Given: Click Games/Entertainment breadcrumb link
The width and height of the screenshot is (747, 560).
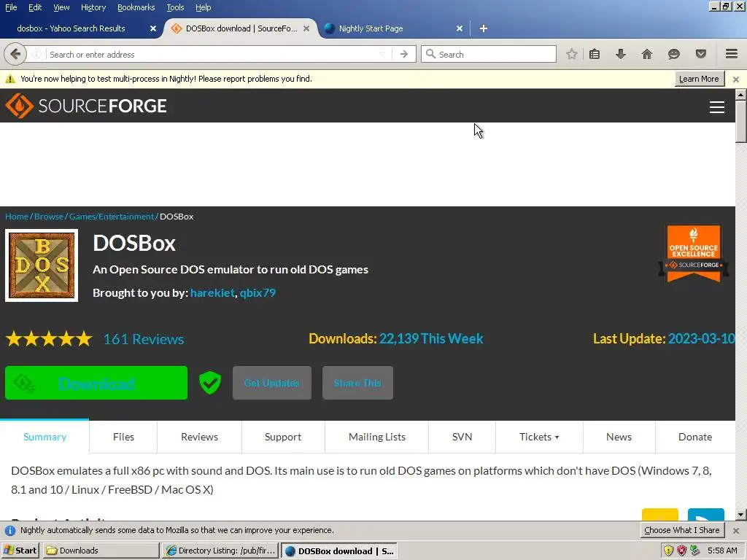Looking at the screenshot, I should pos(112,217).
